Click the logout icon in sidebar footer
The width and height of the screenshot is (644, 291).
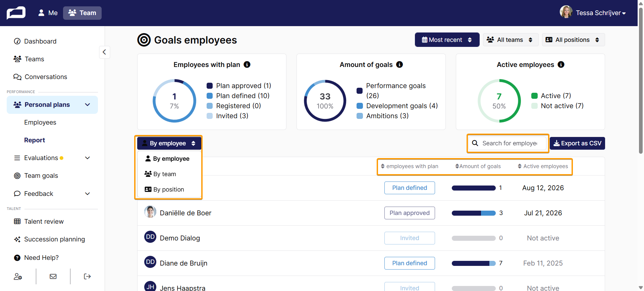[87, 276]
